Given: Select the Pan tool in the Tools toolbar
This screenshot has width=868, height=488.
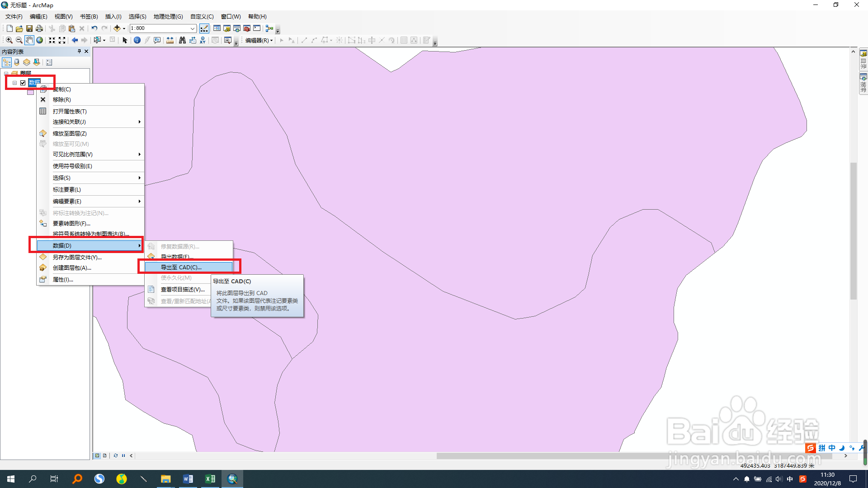Looking at the screenshot, I should [x=29, y=40].
